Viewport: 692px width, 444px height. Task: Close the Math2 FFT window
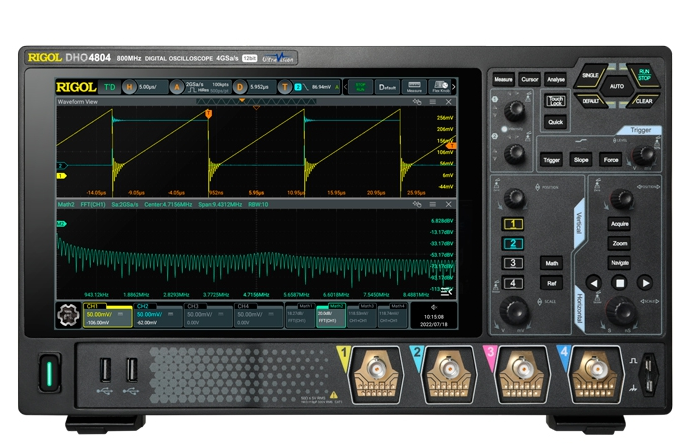[448, 204]
